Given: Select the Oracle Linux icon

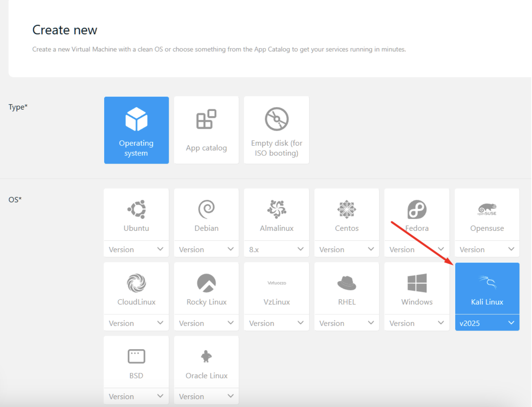Looking at the screenshot, I should [x=206, y=357].
